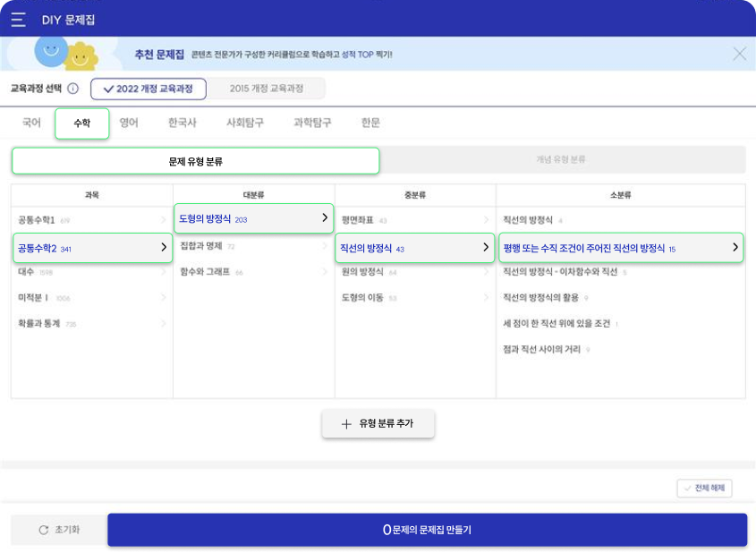Open the 한국사 subject tab

tap(183, 123)
